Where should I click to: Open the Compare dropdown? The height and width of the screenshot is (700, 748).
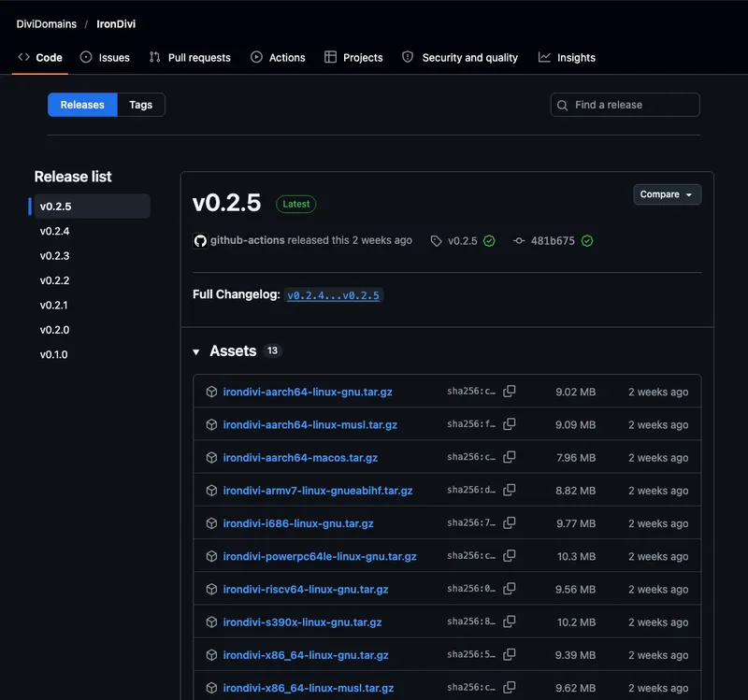coord(667,194)
